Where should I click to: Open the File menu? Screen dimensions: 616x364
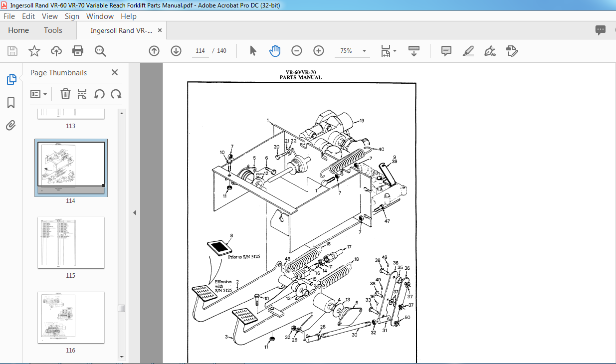point(9,16)
